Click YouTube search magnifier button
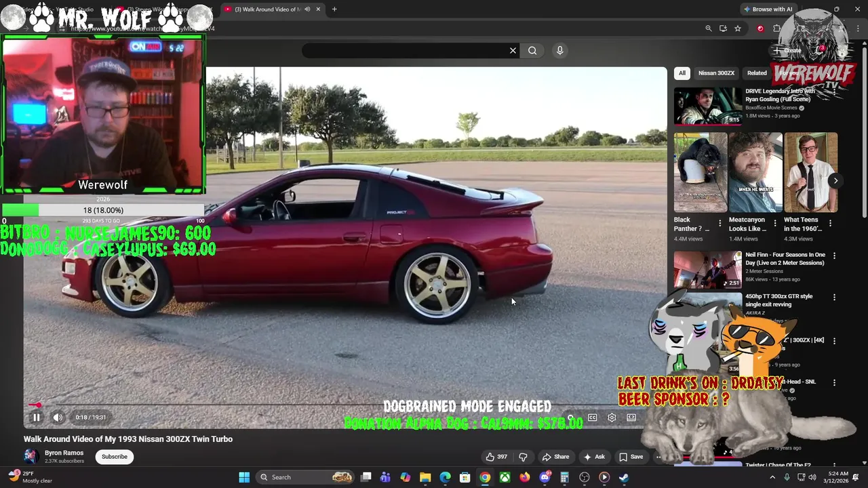868x488 pixels. 532,50
